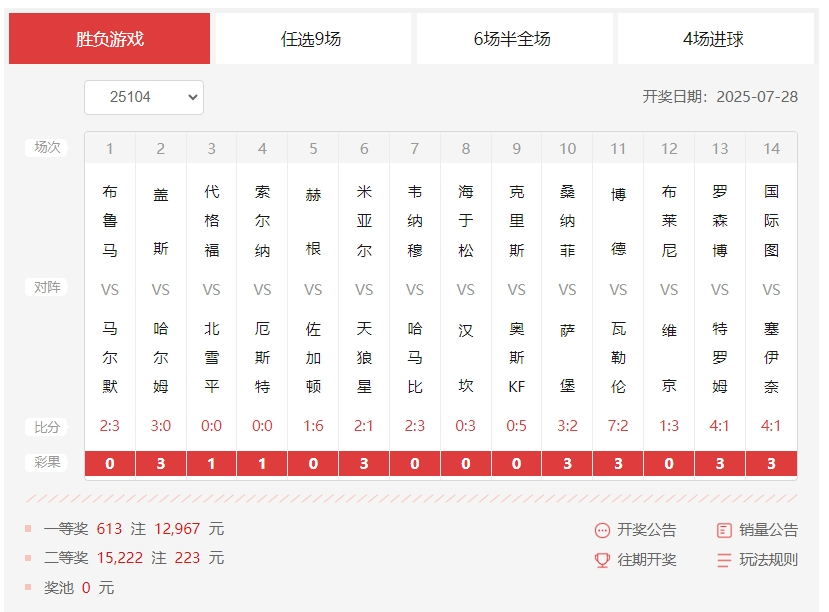Click the 7:2 score of match 11
Image resolution: width=829 pixels, height=612 pixels.
[617, 424]
